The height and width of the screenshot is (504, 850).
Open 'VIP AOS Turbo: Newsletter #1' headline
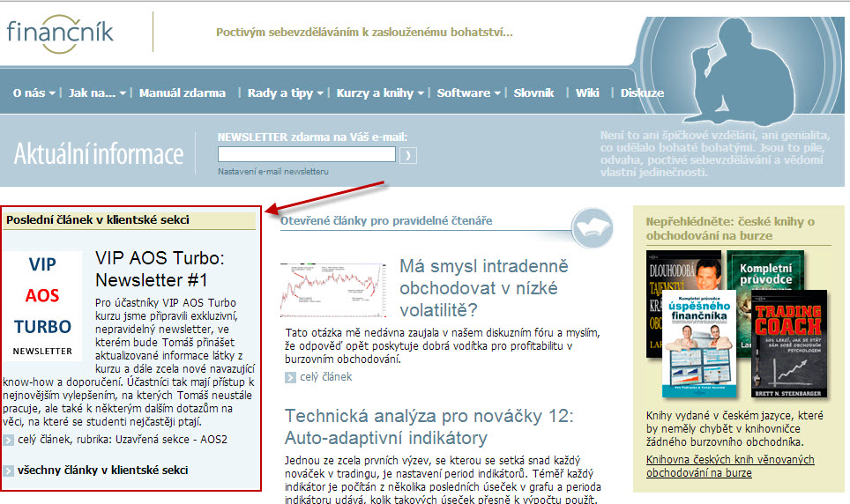coord(160,270)
